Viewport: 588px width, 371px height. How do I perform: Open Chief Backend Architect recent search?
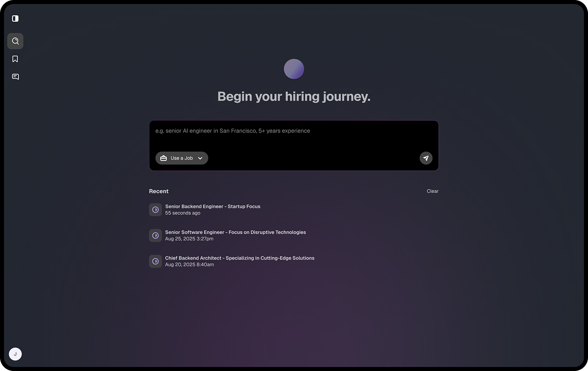coord(240,258)
